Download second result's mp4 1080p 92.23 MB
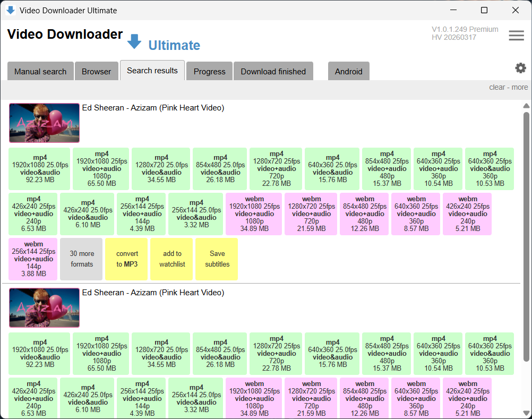 tap(39, 354)
